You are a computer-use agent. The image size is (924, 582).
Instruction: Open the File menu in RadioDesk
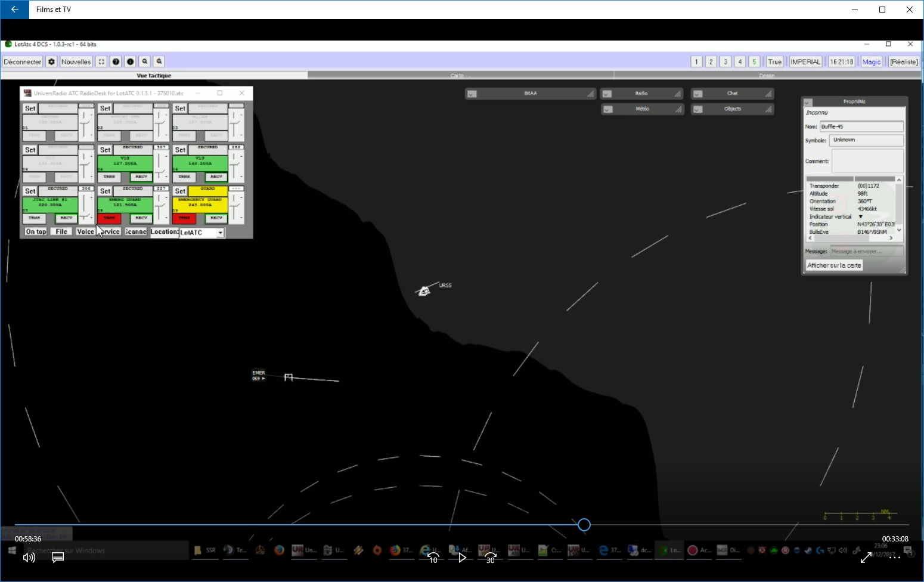tap(61, 231)
